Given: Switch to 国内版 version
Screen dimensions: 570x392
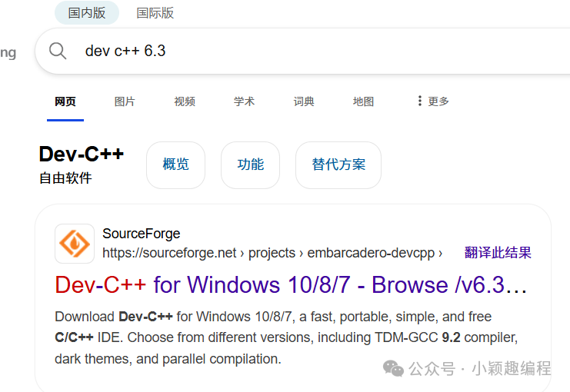Looking at the screenshot, I should [87, 13].
